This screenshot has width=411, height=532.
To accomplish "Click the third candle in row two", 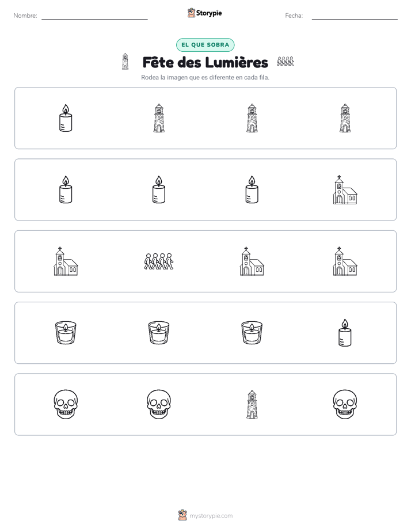I will point(252,189).
